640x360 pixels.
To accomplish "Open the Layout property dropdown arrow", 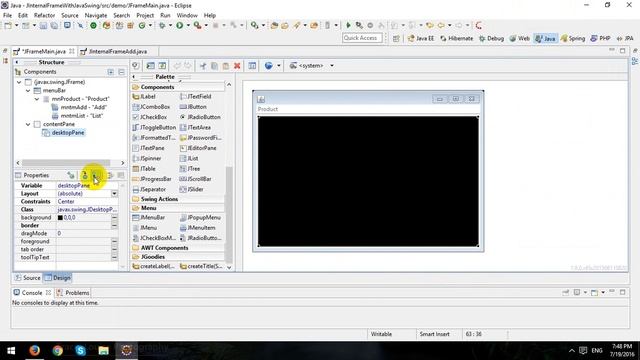I will 115,193.
